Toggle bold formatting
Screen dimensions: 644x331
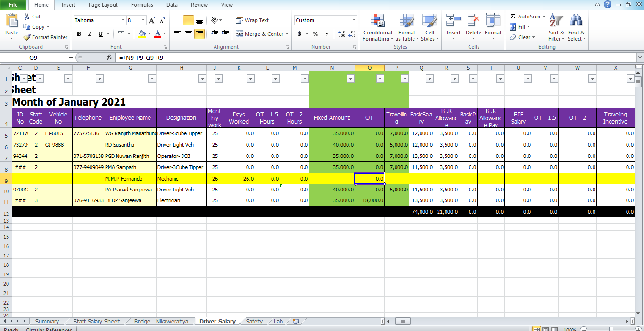[79, 34]
